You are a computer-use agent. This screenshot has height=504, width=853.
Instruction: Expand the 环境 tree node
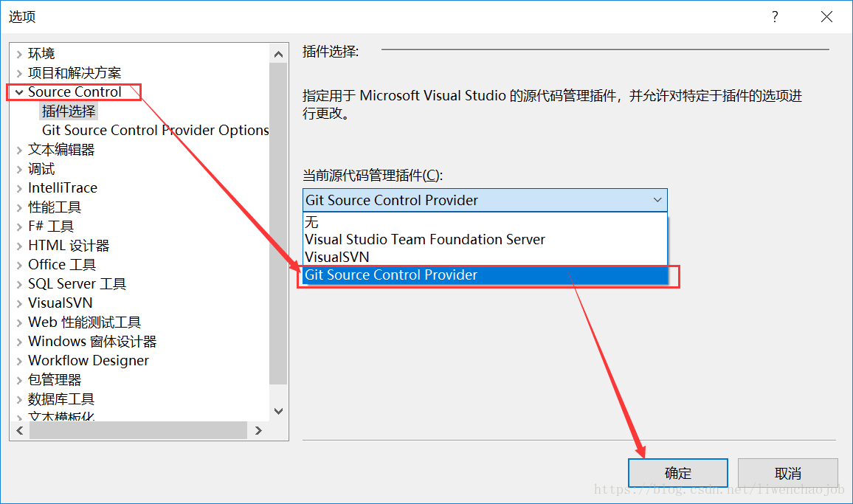tap(20, 54)
